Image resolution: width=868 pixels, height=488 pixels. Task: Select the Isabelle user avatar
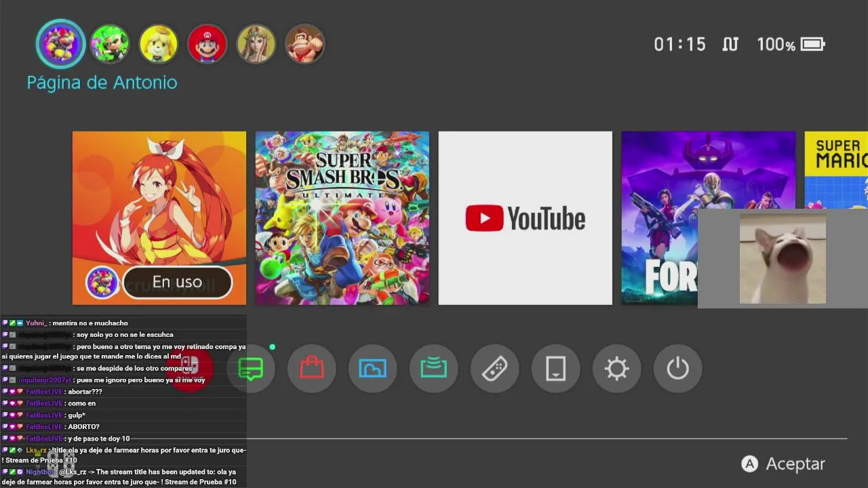[159, 44]
